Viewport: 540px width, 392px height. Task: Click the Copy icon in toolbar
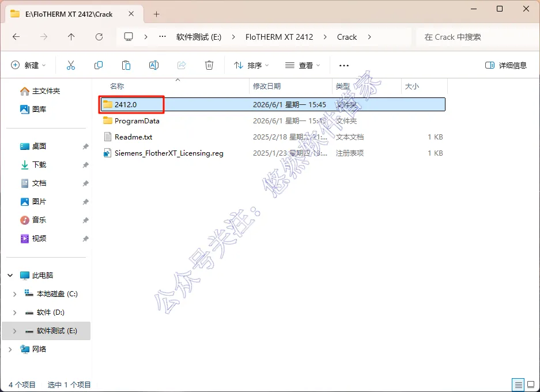(x=99, y=65)
